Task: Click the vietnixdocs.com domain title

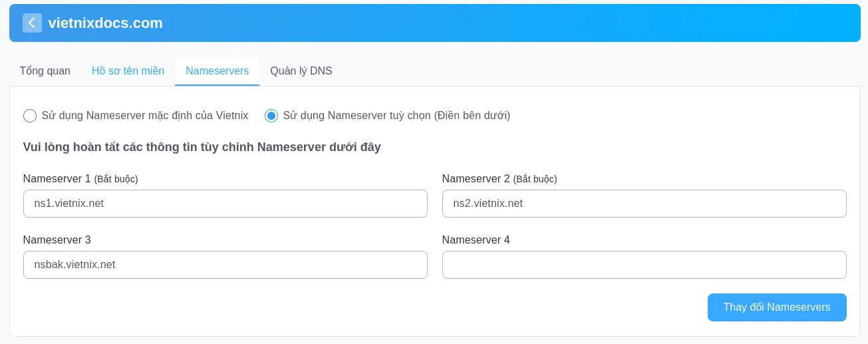Action: [x=106, y=23]
